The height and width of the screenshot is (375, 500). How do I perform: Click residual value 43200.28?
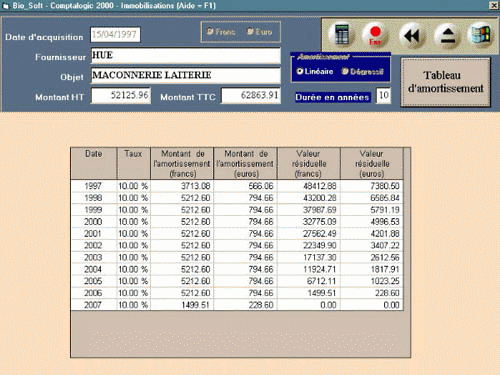[309, 198]
